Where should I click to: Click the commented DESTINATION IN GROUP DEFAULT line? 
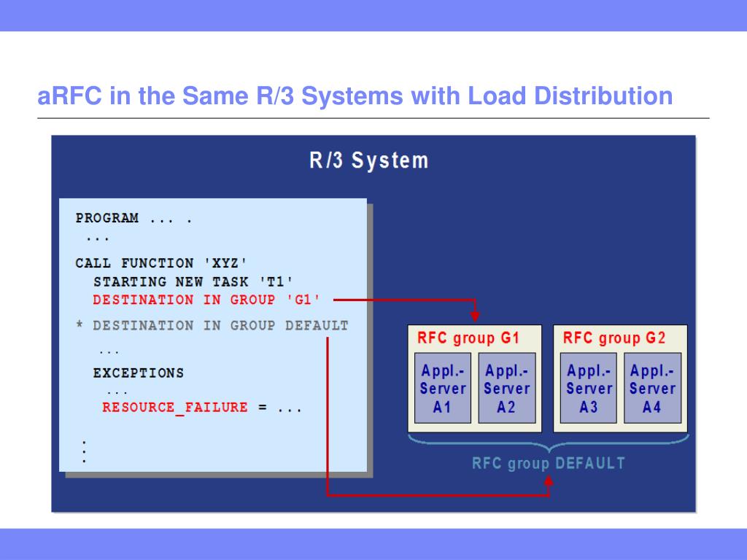click(212, 326)
